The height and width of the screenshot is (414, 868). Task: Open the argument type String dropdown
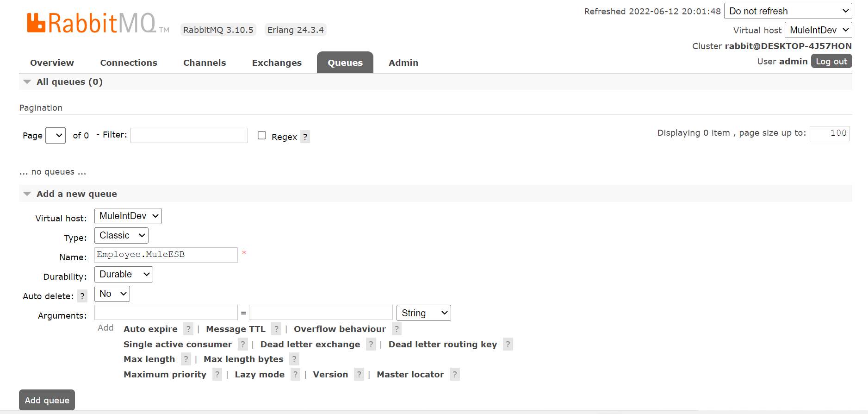coord(424,313)
